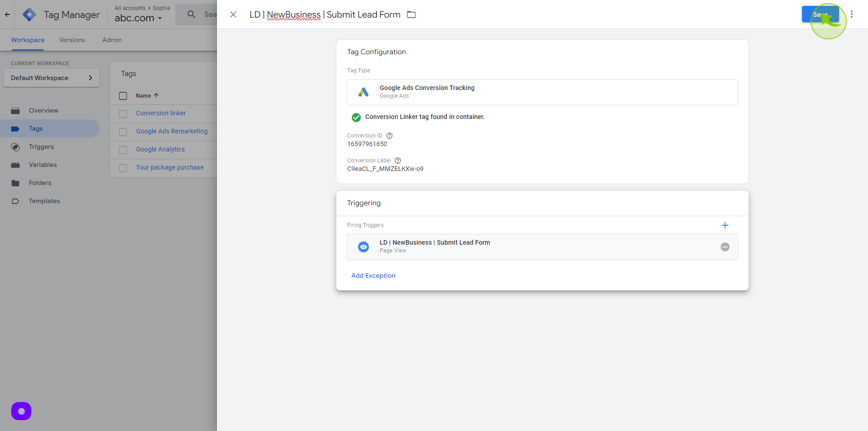Click the All accounts breadcrumb
The image size is (868, 431).
(x=130, y=8)
